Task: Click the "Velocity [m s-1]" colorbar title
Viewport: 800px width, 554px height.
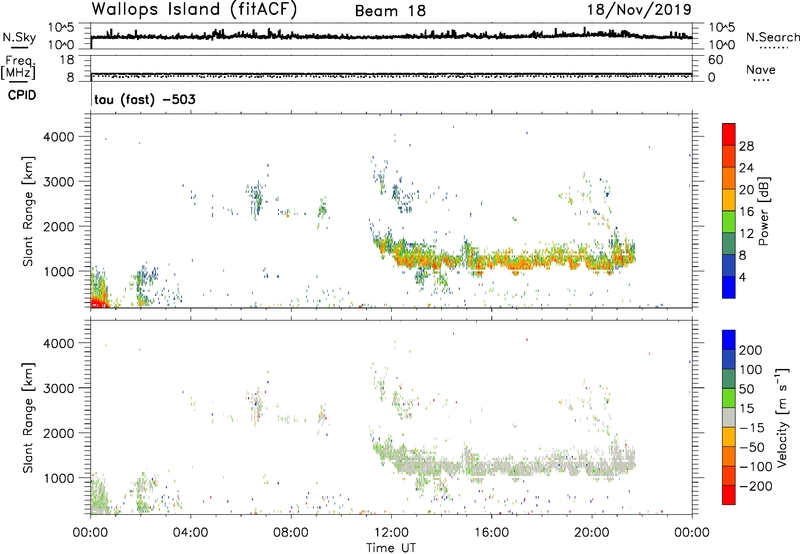Action: pos(782,417)
